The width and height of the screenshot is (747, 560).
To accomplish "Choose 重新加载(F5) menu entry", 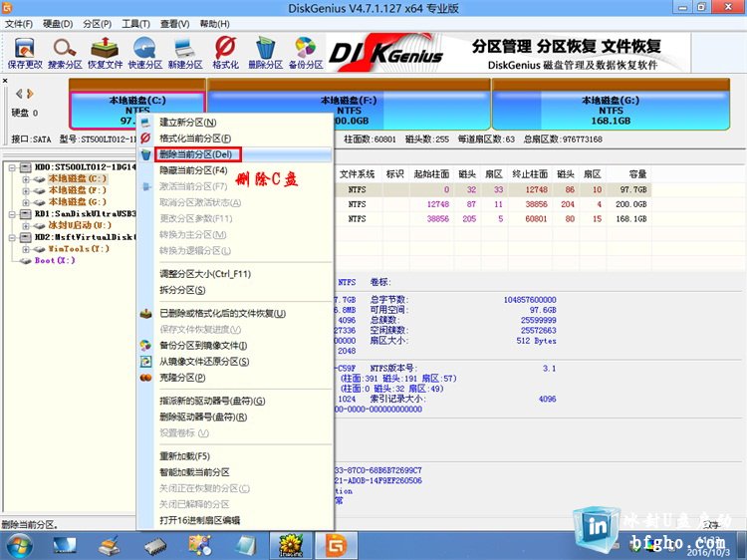I will click(235, 456).
